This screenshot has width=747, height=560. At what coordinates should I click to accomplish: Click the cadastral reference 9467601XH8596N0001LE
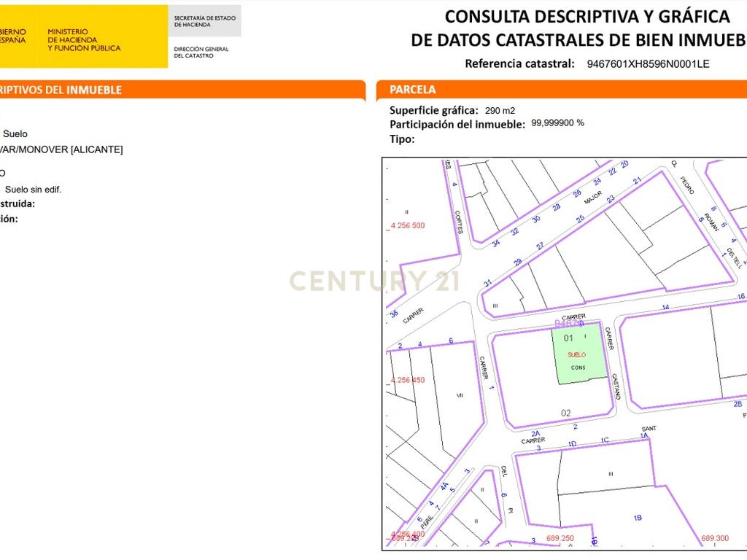pyautogui.click(x=648, y=64)
